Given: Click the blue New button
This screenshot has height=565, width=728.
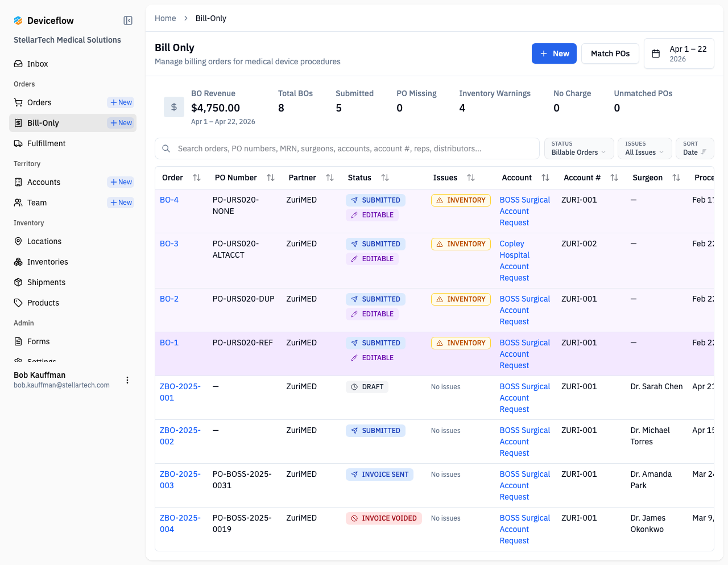Looking at the screenshot, I should click(x=554, y=53).
